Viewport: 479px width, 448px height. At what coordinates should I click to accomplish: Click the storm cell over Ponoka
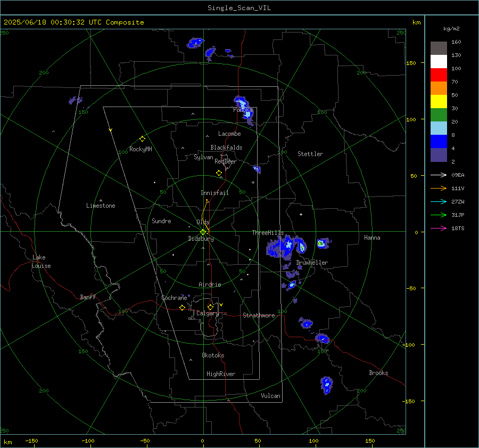(244, 110)
